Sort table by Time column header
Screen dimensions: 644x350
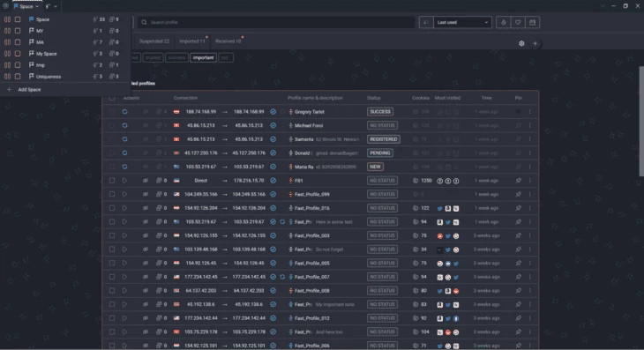[486, 98]
